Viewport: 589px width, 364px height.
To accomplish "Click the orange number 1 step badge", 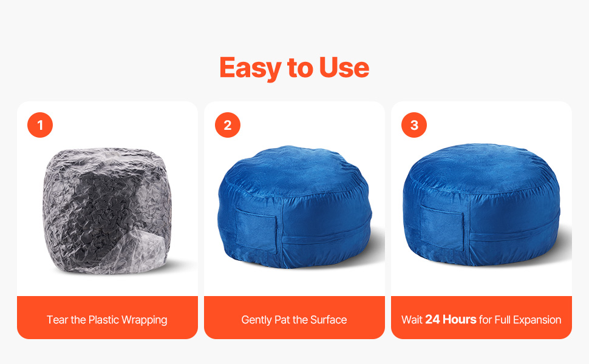I will (x=40, y=125).
